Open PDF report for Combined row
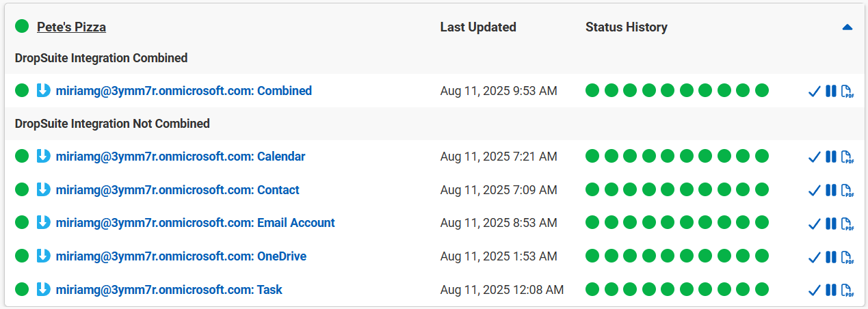This screenshot has height=309, width=868. 847,91
